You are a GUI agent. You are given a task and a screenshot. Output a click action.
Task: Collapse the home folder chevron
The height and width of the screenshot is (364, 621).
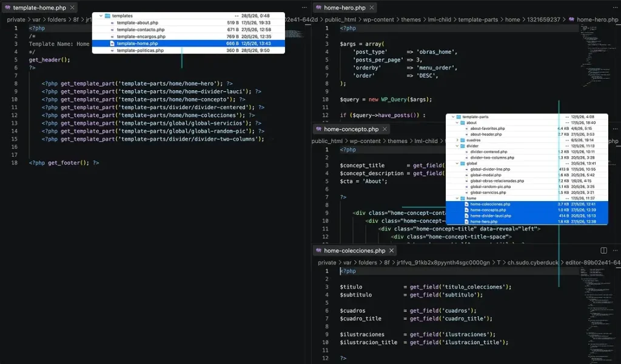(457, 198)
